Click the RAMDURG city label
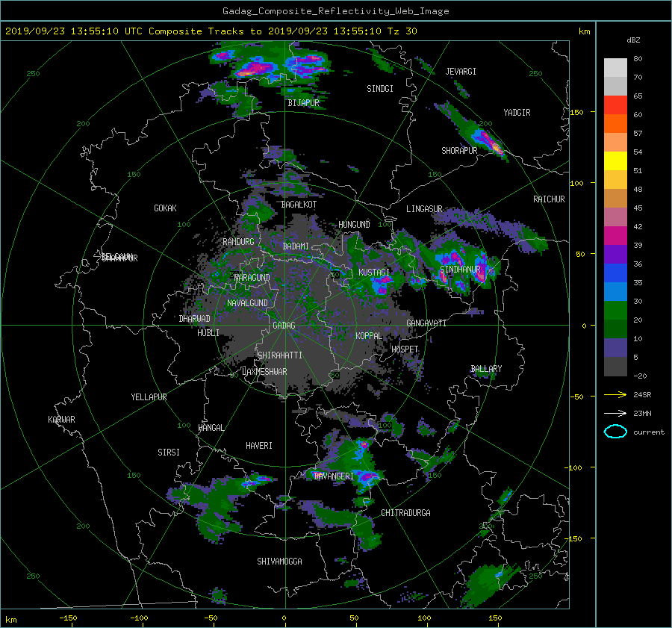This screenshot has width=672, height=628. coord(238,242)
